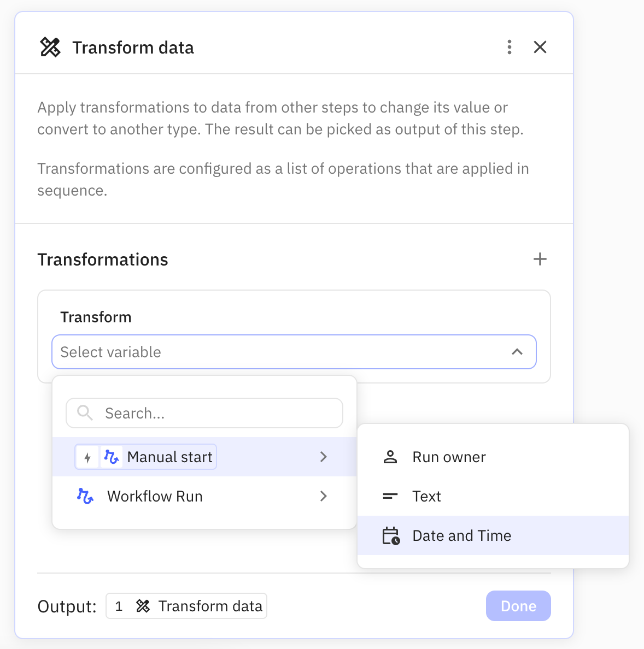Screen dimensions: 644x649
Task: Click the calendar-clock icon beside Date and Time
Action: [x=390, y=535]
